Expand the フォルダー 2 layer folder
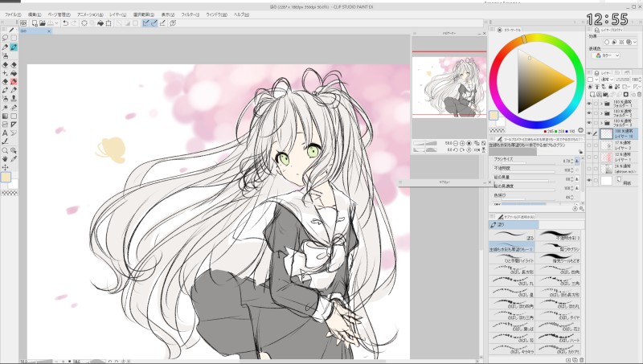 pyautogui.click(x=601, y=113)
